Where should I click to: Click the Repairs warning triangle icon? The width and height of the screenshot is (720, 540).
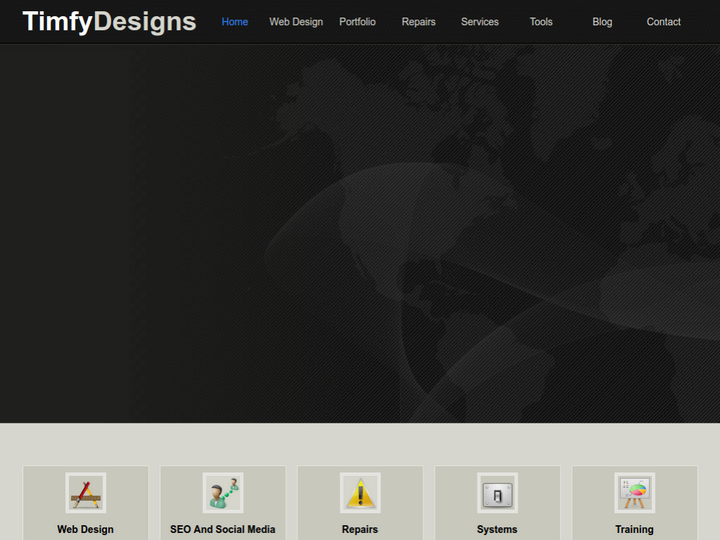360,493
